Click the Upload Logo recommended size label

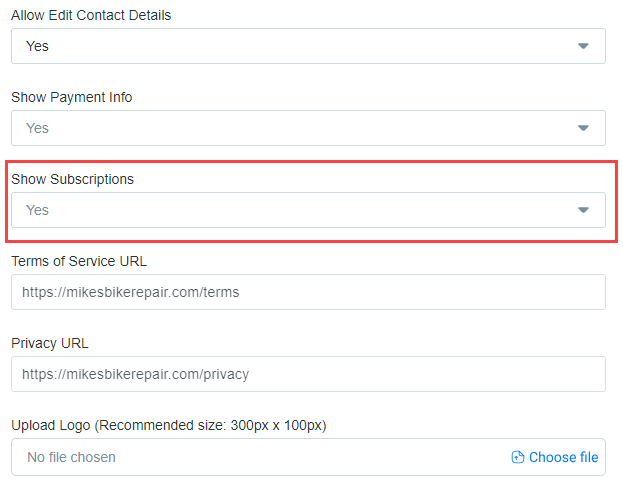(x=168, y=425)
